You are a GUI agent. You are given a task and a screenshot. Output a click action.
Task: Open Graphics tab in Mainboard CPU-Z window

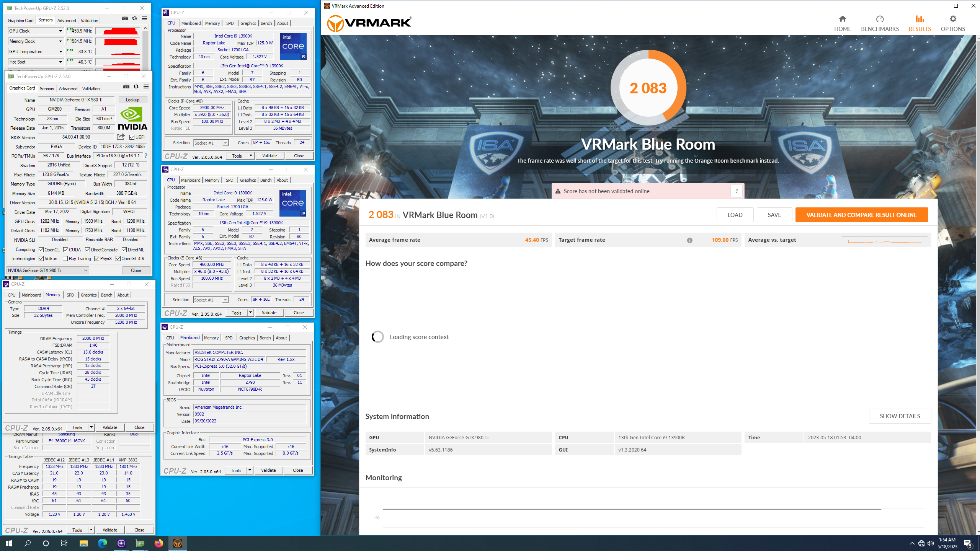[x=247, y=338]
